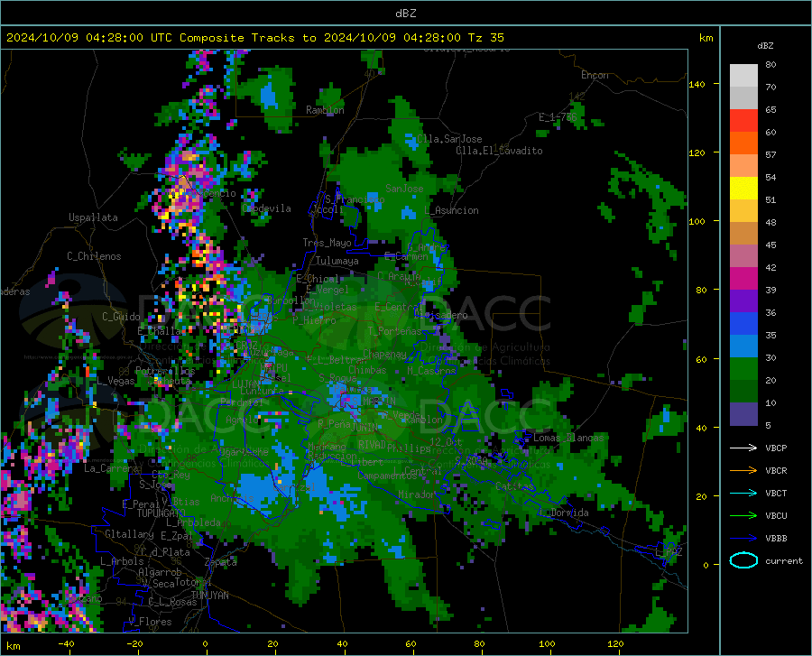Select the brown 45-48 dBZ swatch
The height and width of the screenshot is (656, 812).
(743, 234)
